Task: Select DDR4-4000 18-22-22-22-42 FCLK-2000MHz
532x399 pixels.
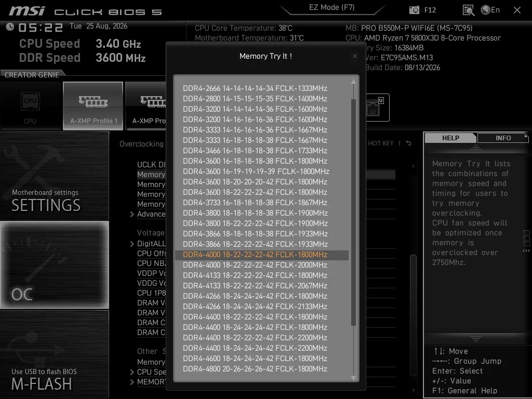Action: tap(255, 265)
